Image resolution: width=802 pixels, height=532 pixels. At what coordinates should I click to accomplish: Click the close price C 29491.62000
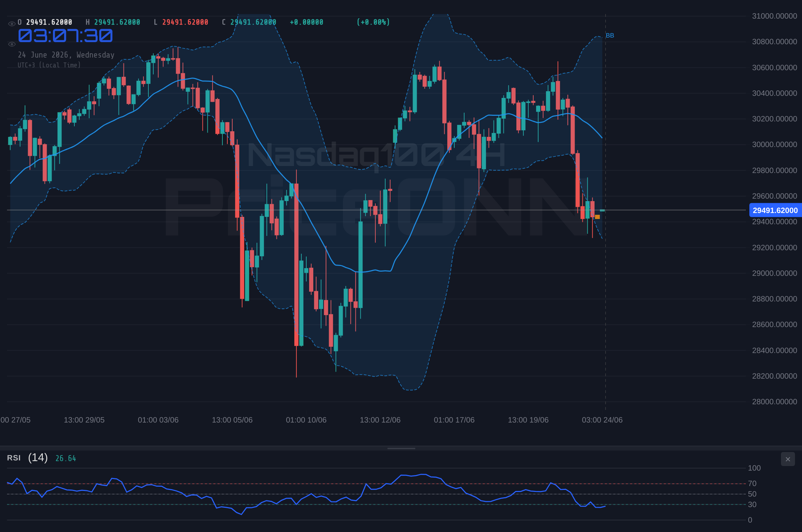tap(249, 22)
